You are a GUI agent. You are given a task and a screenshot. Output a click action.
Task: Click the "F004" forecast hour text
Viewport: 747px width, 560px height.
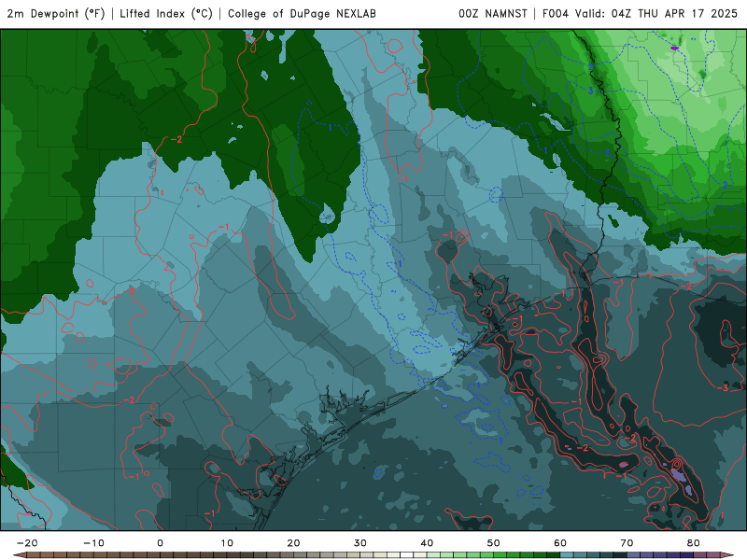556,14
